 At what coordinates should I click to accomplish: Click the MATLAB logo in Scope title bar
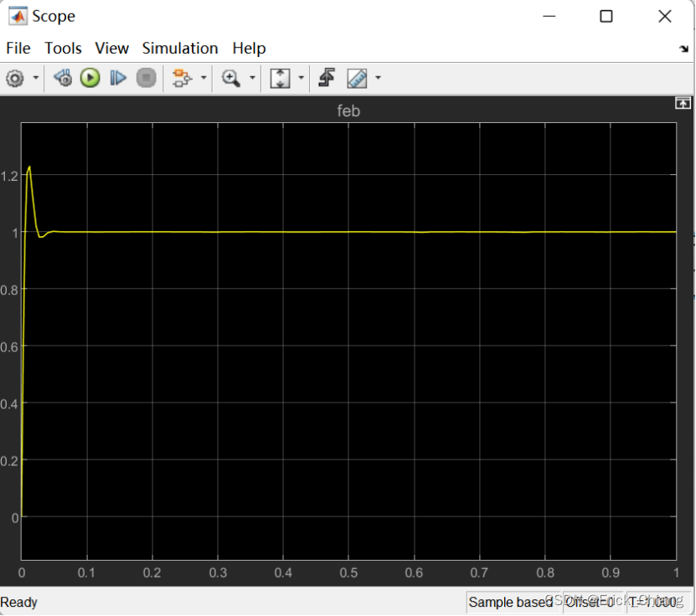(x=18, y=17)
